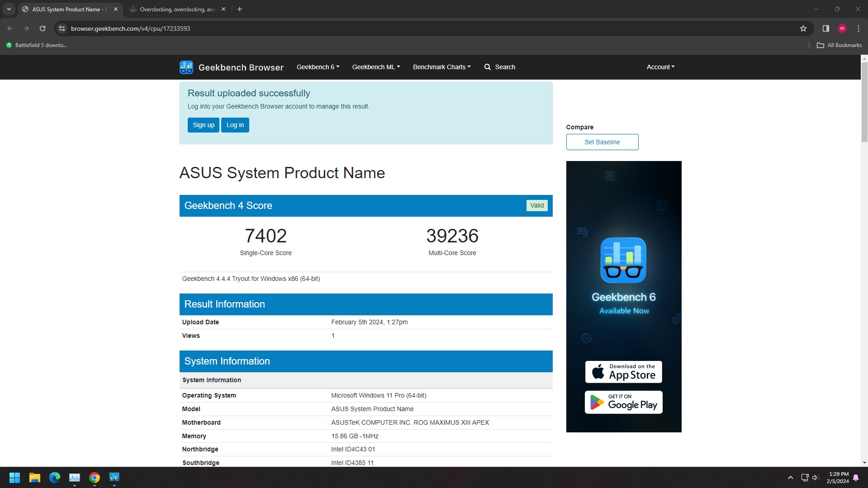Open the network status tray icon
This screenshot has height=488, width=868.
coord(805,478)
